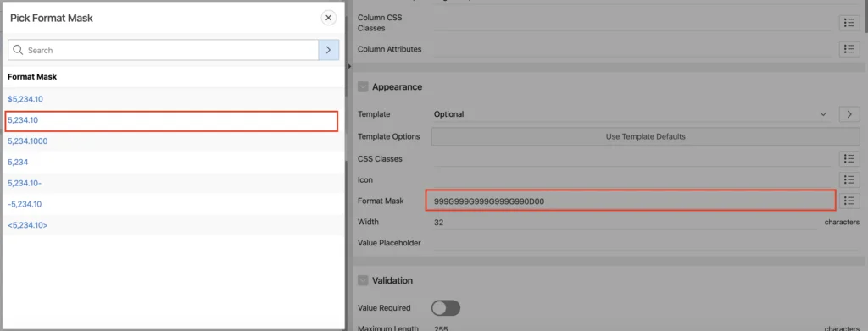Submit search with the arrow button

click(328, 50)
